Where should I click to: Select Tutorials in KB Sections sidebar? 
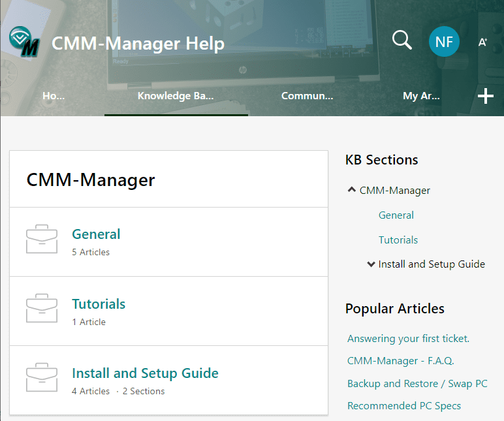pyautogui.click(x=398, y=240)
